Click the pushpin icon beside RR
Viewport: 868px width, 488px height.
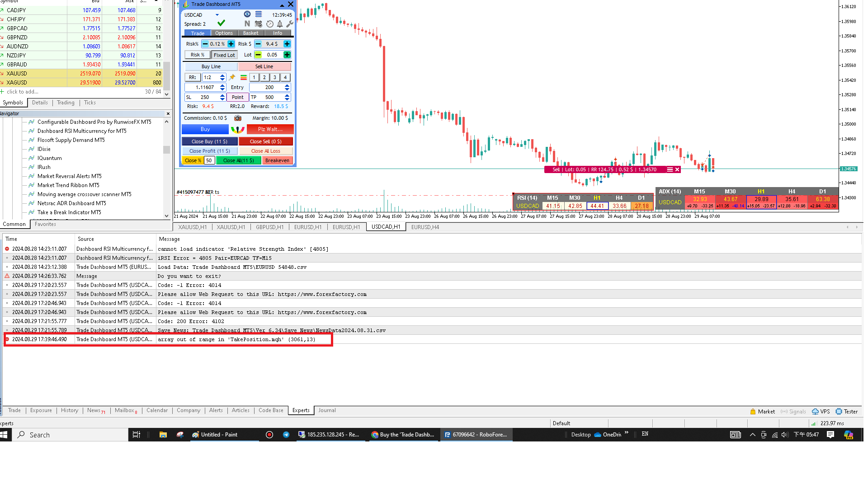tap(232, 77)
